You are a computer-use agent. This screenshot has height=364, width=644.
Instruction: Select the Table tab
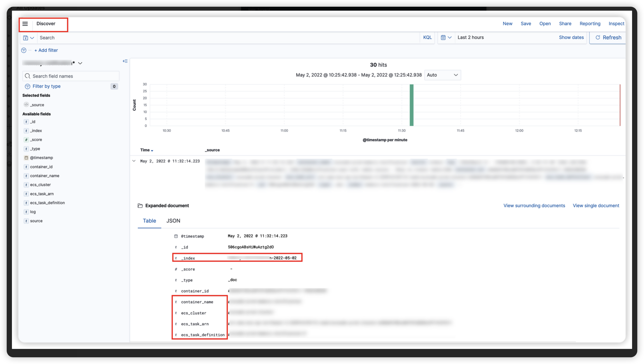point(149,221)
